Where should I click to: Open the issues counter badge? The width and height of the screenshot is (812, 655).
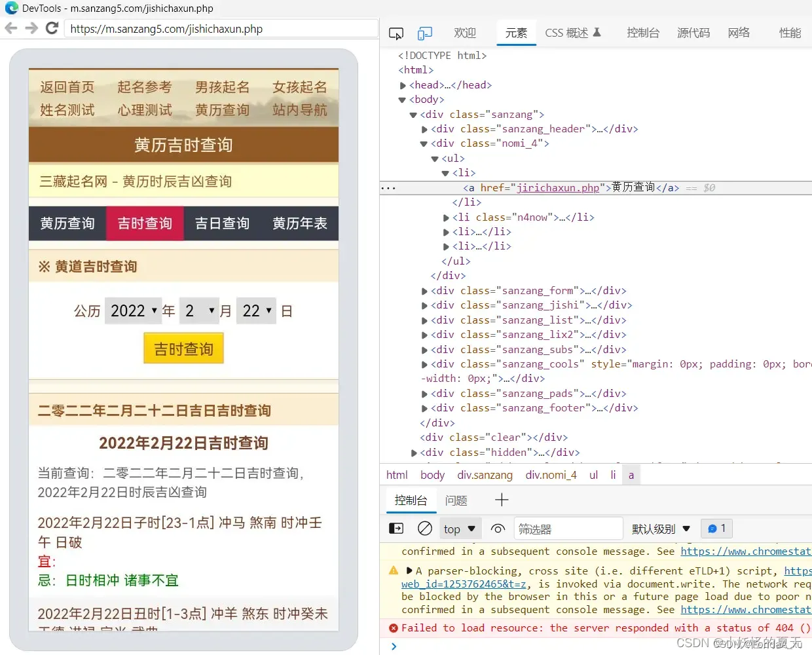pos(716,529)
